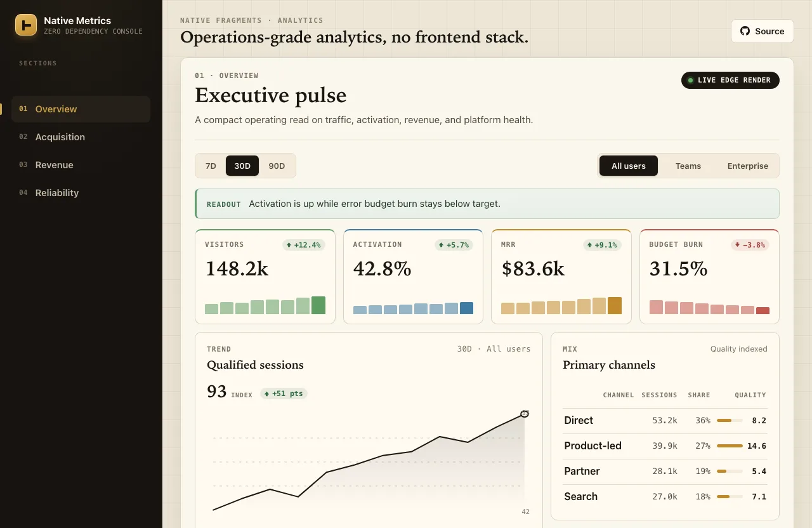Click the +51 pts index badge
812x528 pixels.
[284, 393]
